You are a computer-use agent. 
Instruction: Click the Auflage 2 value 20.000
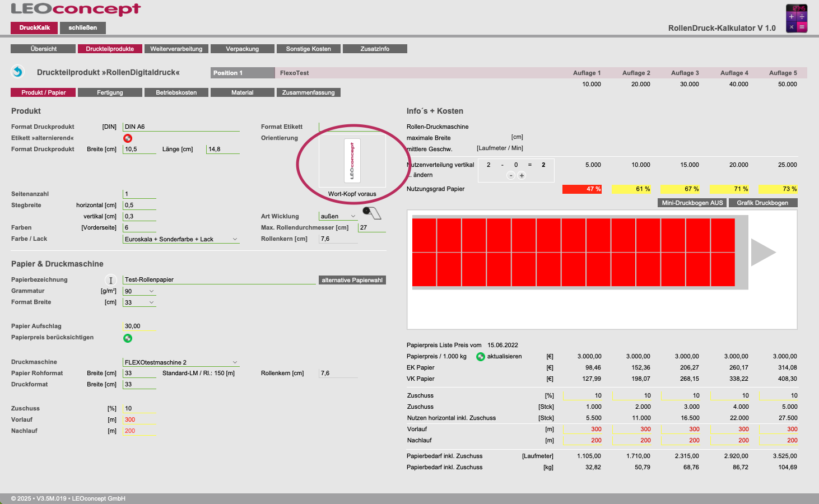click(641, 84)
